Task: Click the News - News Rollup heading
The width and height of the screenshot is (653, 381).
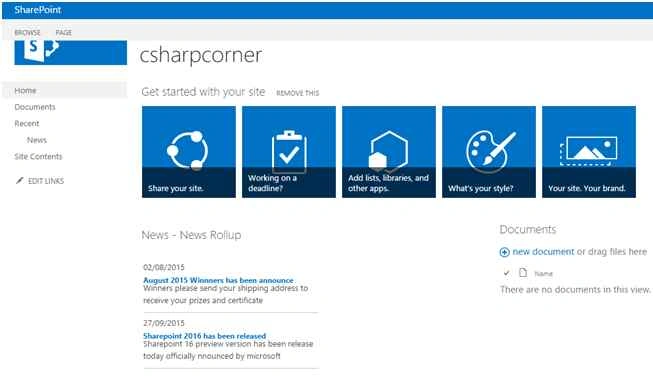Action: pyautogui.click(x=191, y=235)
